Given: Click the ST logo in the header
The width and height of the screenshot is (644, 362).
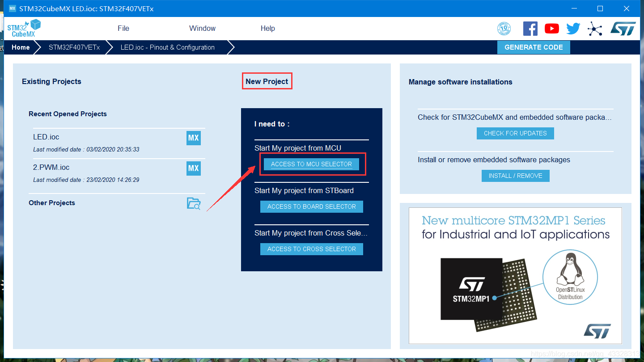Looking at the screenshot, I should 623,29.
